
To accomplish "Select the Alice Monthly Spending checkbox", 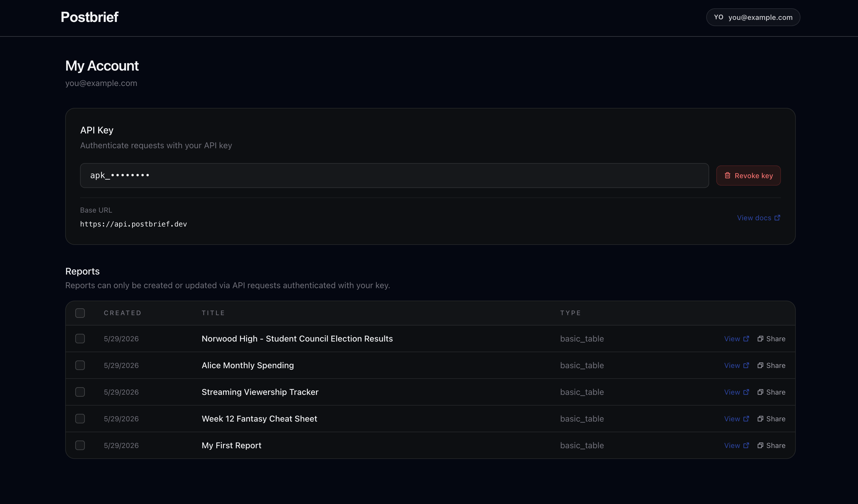I will tap(80, 365).
